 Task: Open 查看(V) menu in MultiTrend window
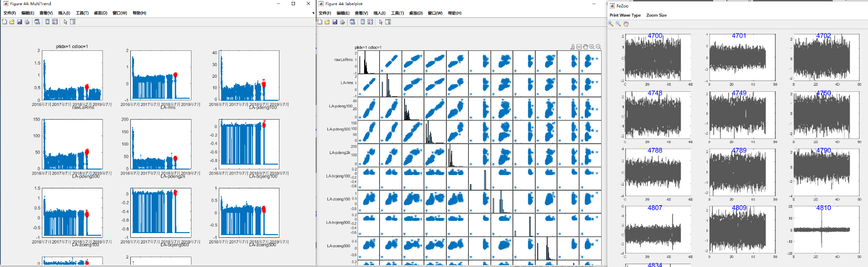tap(46, 13)
